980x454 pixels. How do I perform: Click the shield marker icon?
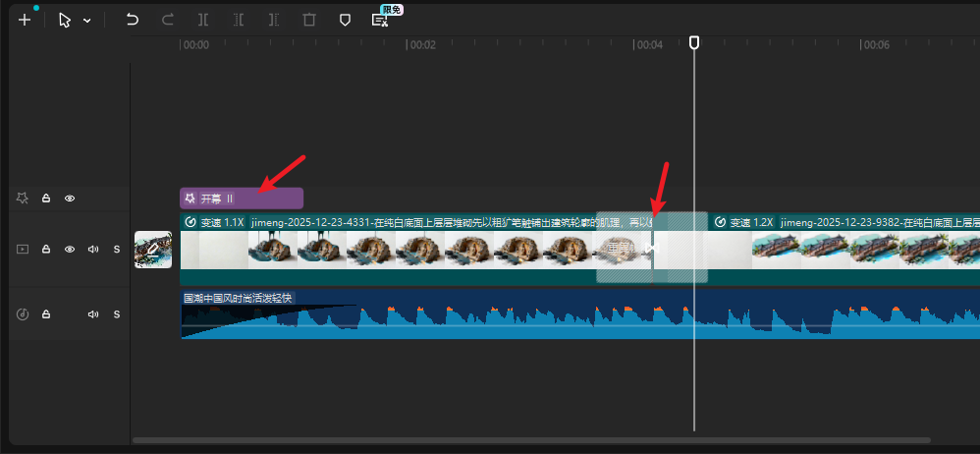[345, 20]
